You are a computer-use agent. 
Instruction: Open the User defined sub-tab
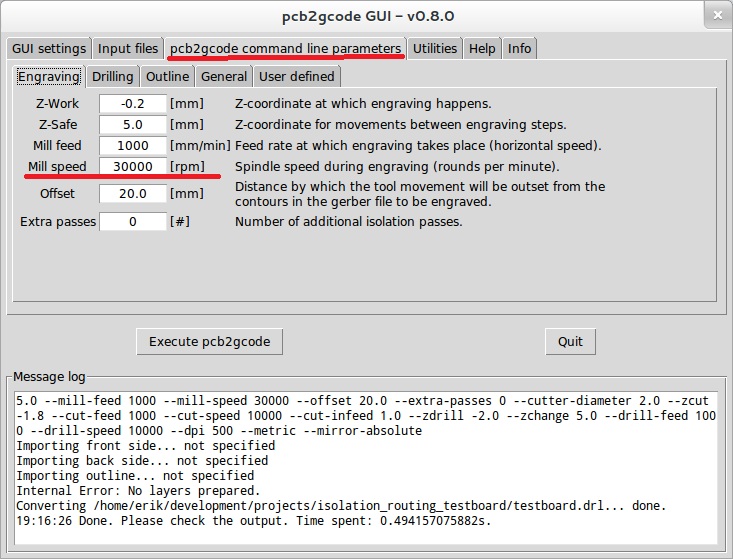(297, 77)
